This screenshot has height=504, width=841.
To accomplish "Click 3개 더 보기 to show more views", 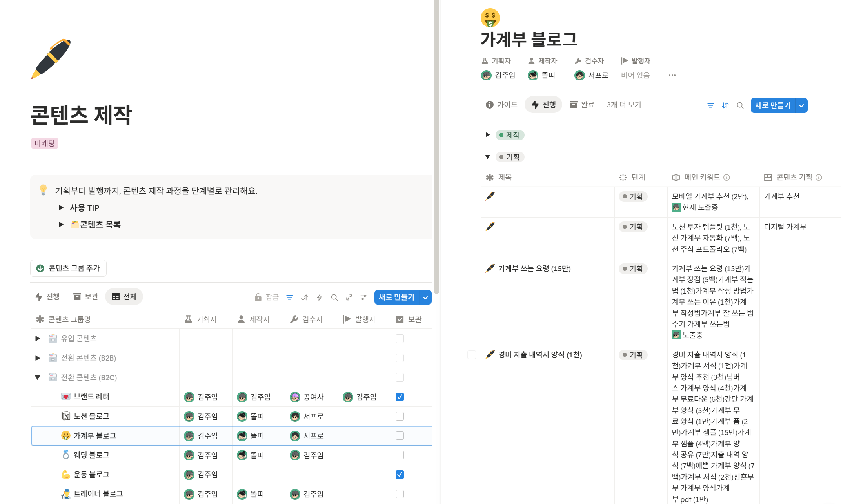I will coord(623,105).
